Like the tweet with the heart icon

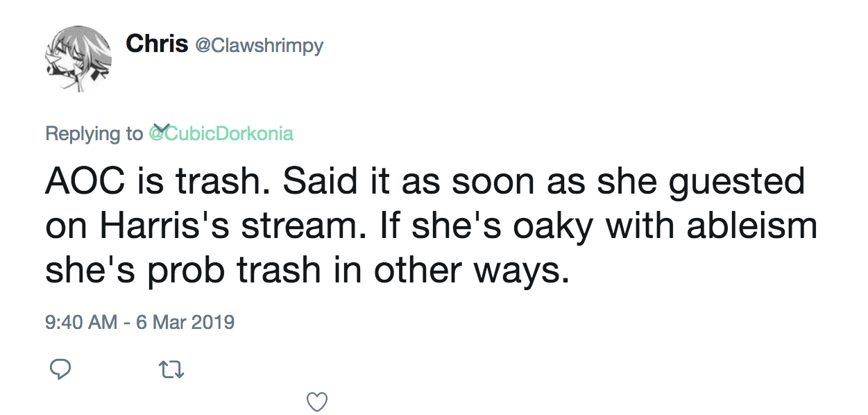click(317, 401)
